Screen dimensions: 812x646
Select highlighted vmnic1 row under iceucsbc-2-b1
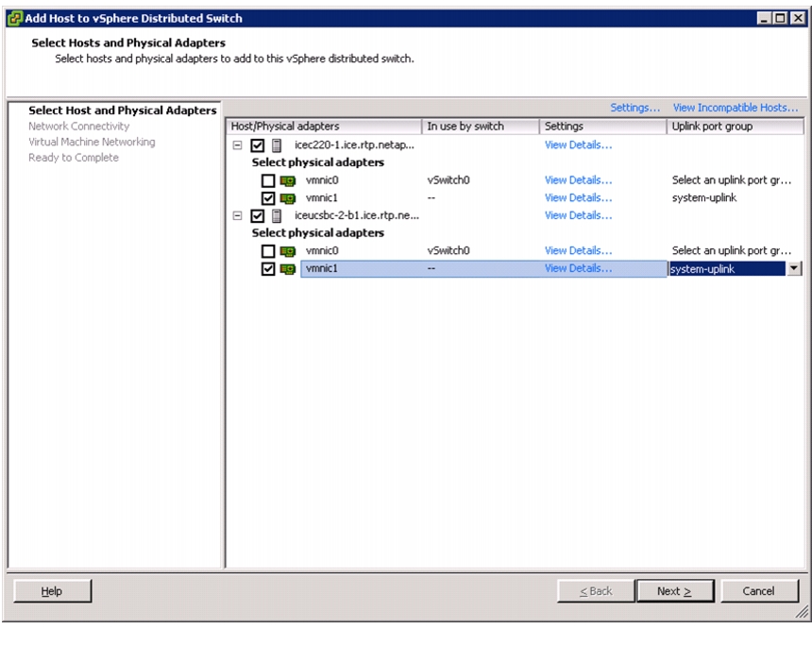(483, 269)
